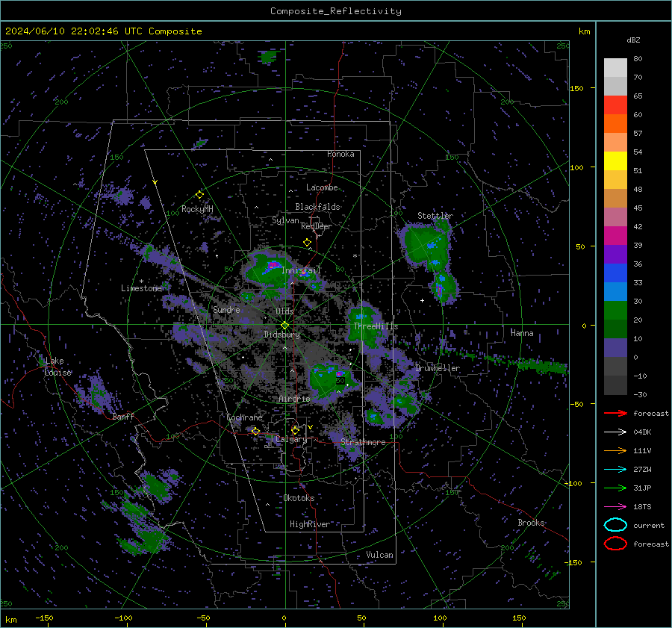Click the Innisfail town label
The height and width of the screenshot is (628, 672).
click(301, 270)
